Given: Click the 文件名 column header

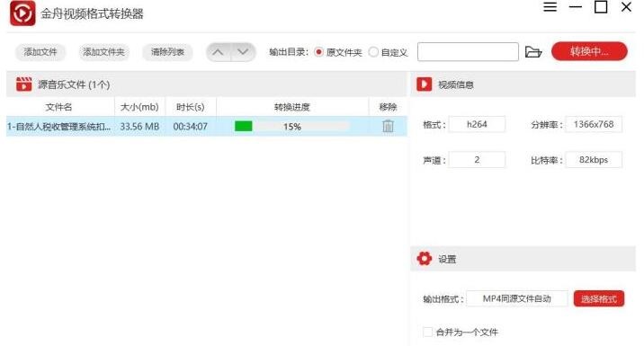Looking at the screenshot, I should [58, 107].
